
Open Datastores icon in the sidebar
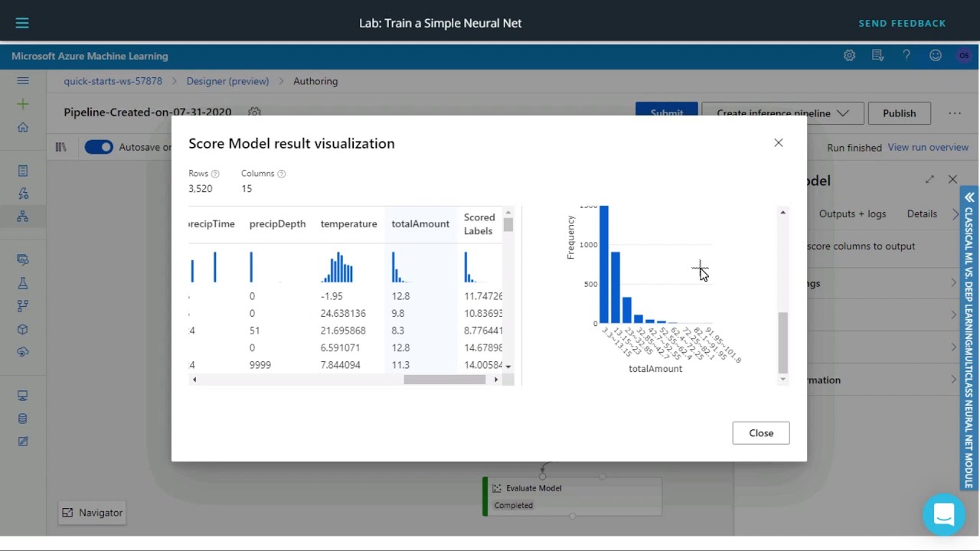tap(23, 419)
